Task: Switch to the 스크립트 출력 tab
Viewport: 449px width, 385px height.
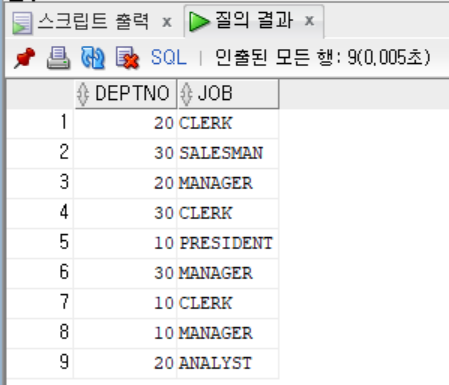Action: (x=93, y=21)
